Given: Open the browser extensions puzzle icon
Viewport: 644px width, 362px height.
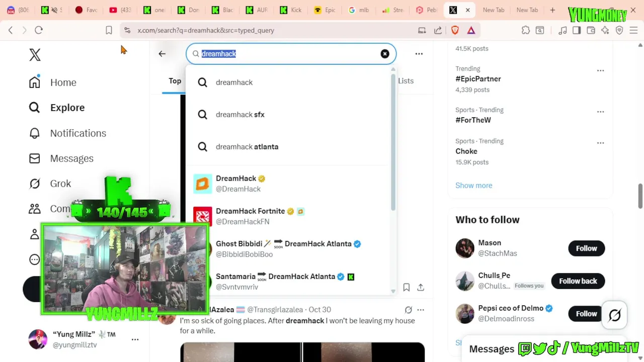Looking at the screenshot, I should [x=526, y=30].
